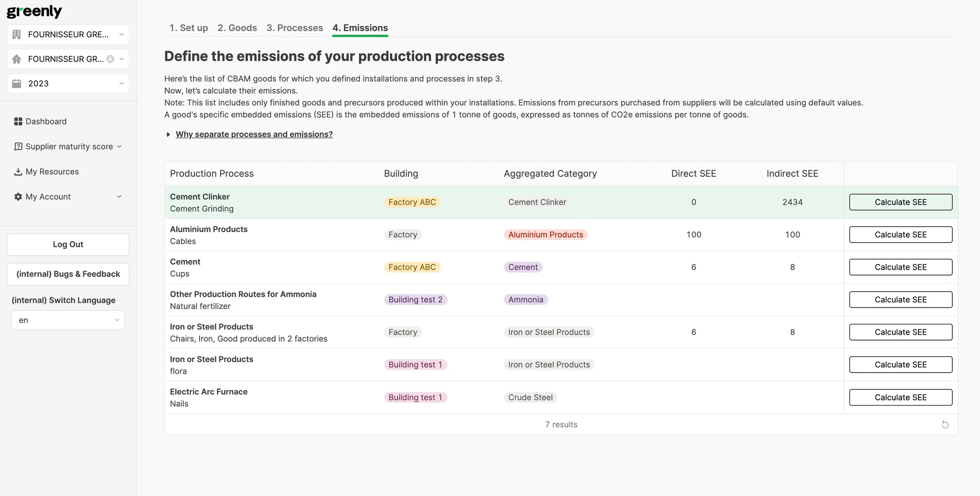The width and height of the screenshot is (980, 496).
Task: Select the home icon in the sidebar
Action: coord(17,59)
